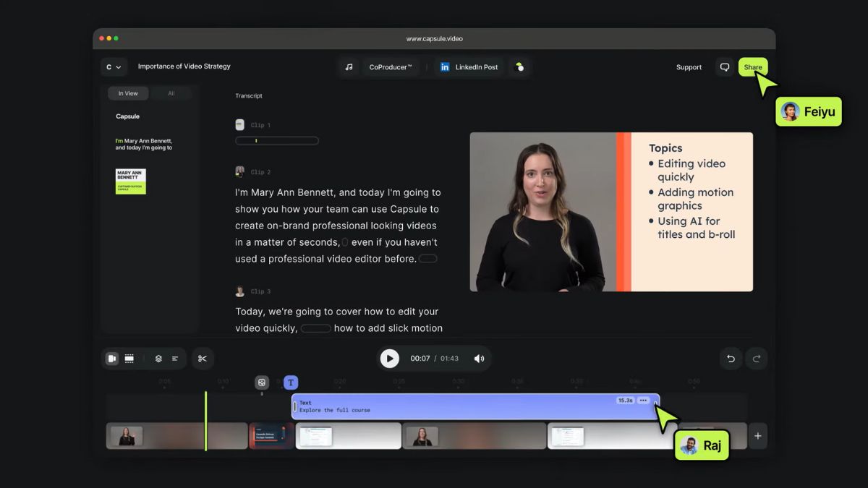
Task: Close the browser window with red dot
Action: click(x=101, y=38)
